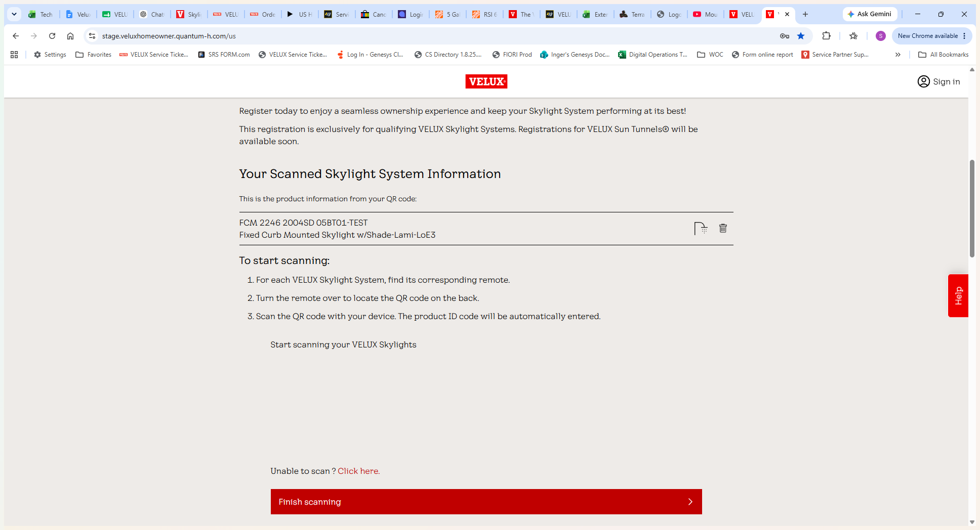Toggle the bookmark star for this page
The image size is (980, 530).
pos(801,36)
